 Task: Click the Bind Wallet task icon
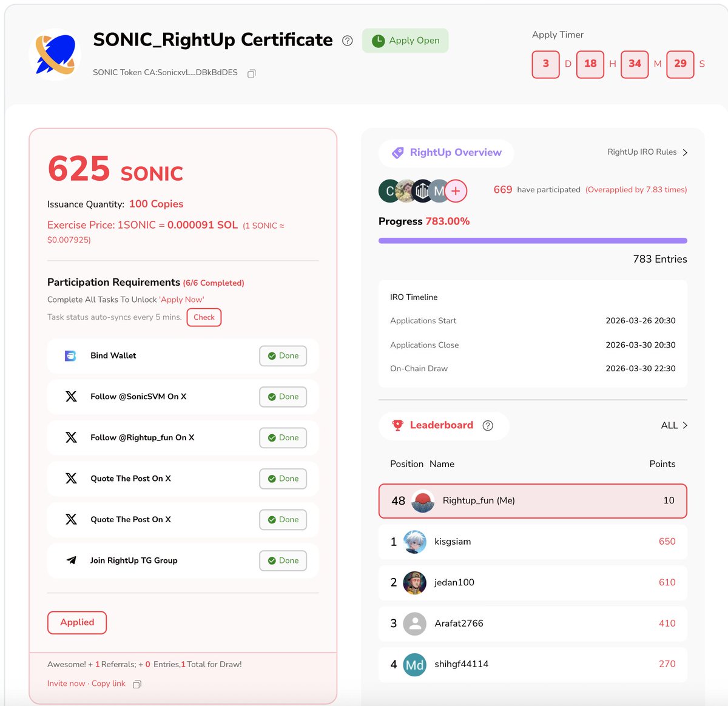tap(70, 355)
